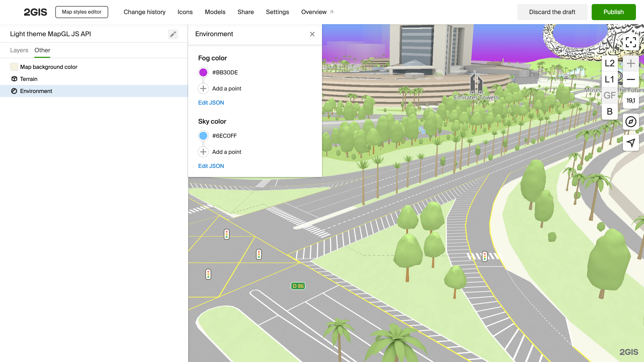Click the pencil edit icon beside style name

(x=173, y=34)
